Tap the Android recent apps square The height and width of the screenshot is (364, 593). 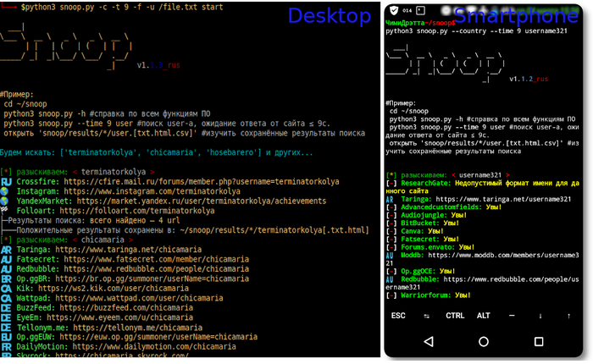539,341
